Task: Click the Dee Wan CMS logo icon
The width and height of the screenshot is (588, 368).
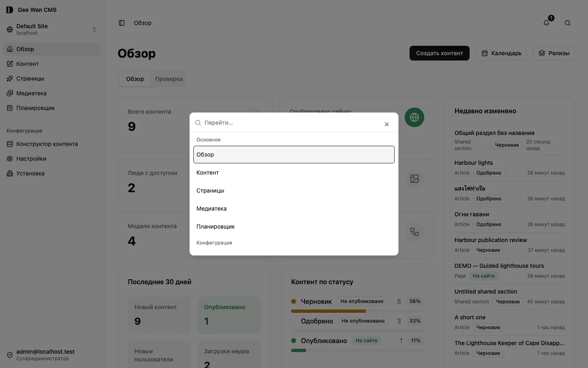Action: tap(10, 10)
